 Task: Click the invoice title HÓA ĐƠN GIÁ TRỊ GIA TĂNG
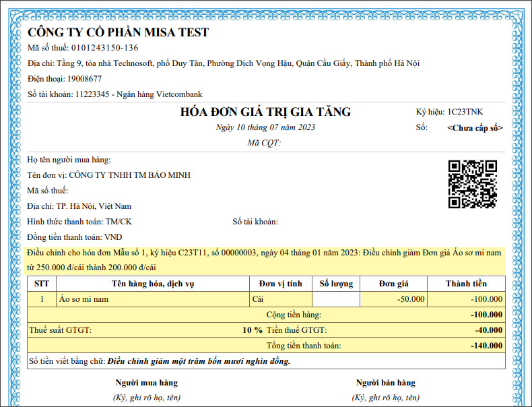tap(265, 112)
